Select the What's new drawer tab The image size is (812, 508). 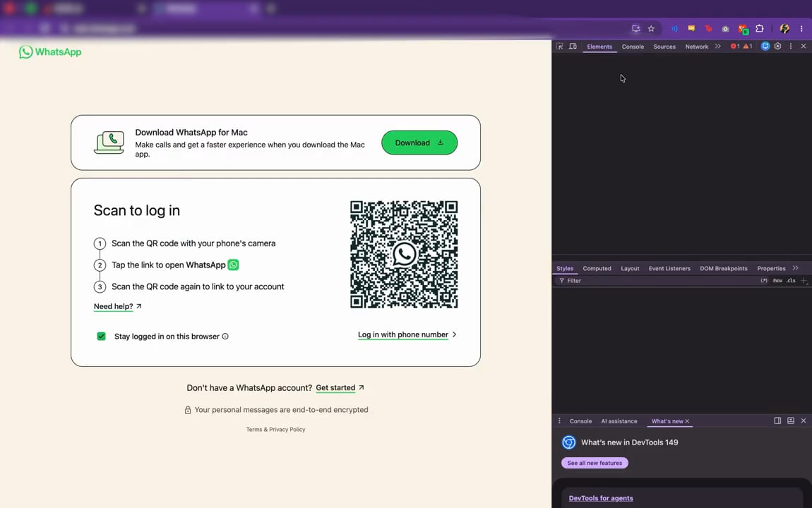667,421
